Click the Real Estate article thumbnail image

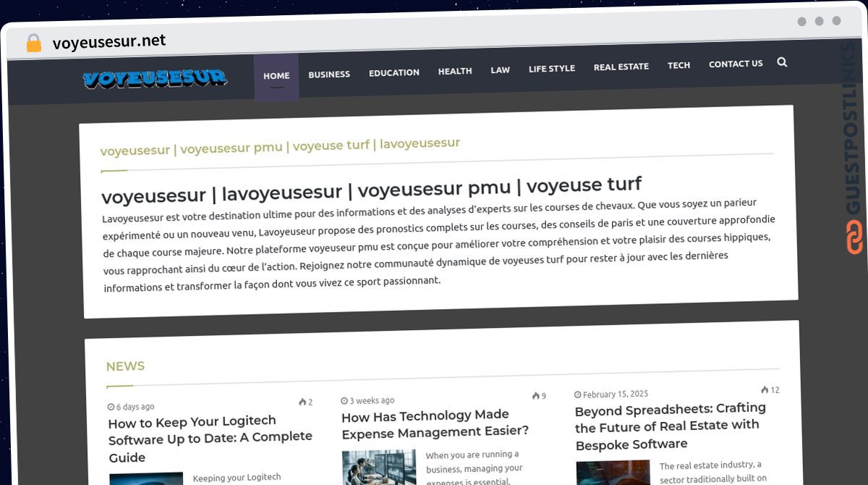pos(613,472)
